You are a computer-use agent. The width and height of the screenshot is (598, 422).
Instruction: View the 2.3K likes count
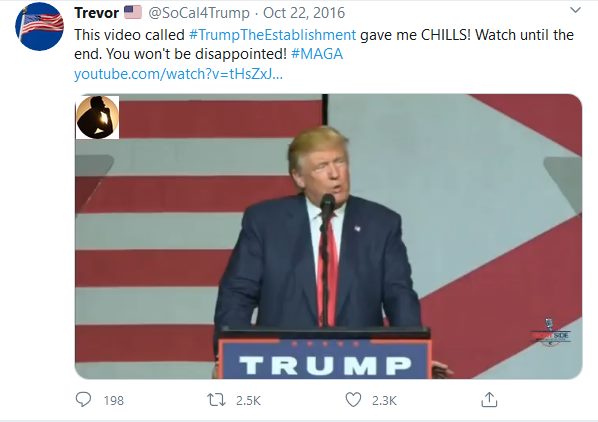tap(384, 400)
